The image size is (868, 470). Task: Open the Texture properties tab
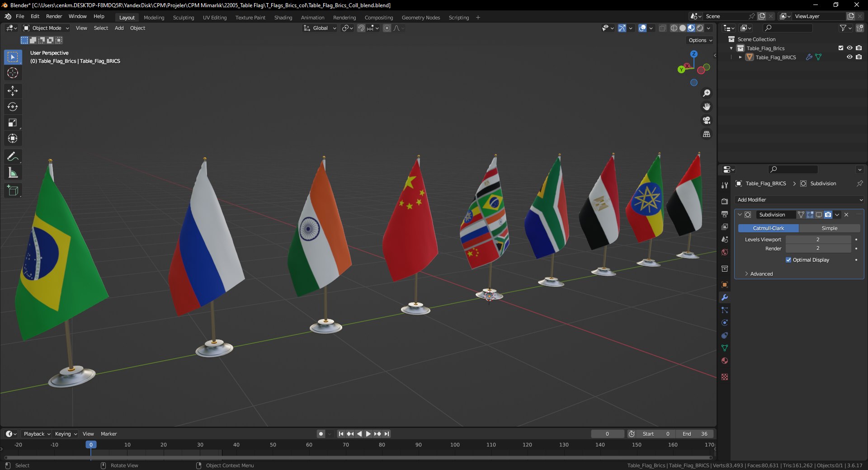(725, 377)
